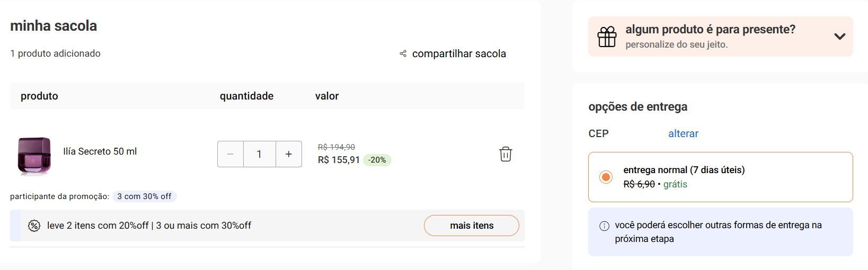
Task: Increase quantity with the plus button
Action: [289, 154]
